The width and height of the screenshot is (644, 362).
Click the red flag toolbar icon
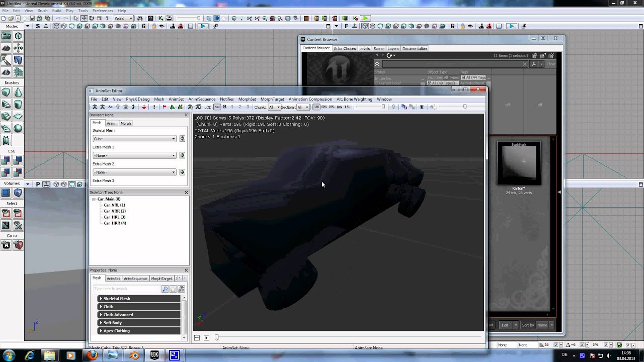(x=165, y=107)
